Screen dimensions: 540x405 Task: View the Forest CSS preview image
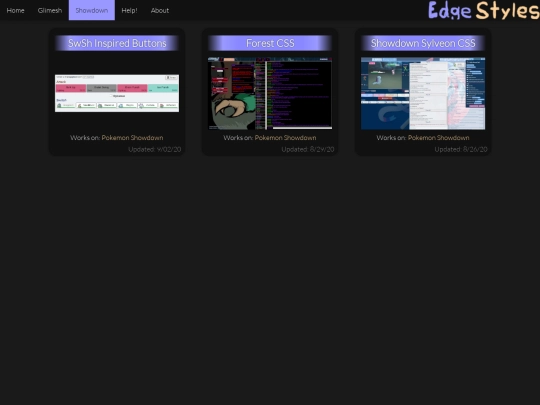coord(270,93)
